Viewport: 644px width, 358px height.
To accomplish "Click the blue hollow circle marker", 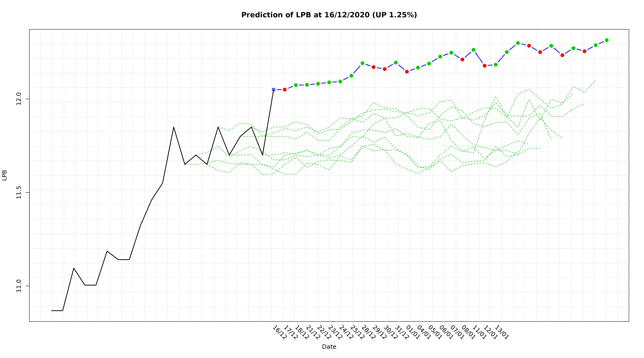I will point(273,90).
